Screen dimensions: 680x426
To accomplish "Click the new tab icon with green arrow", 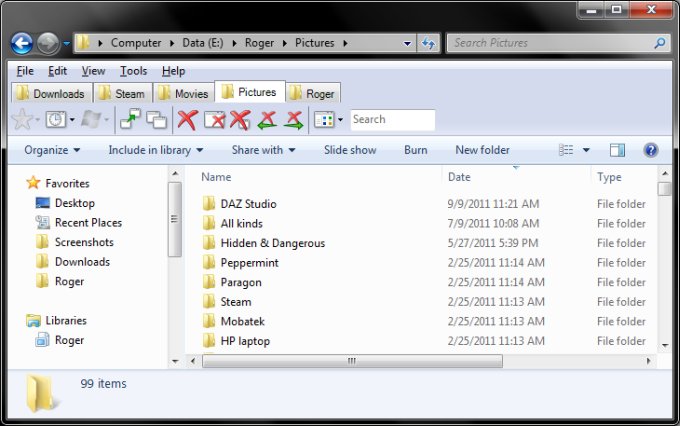I will pyautogui.click(x=131, y=120).
